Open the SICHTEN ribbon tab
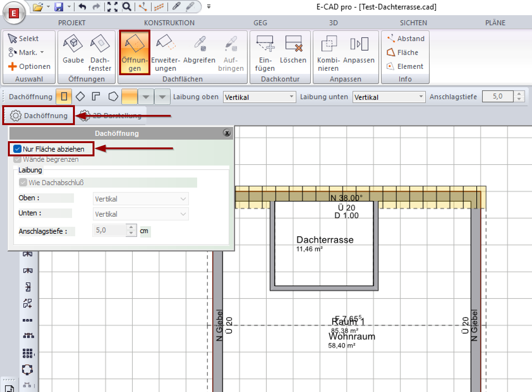The height and width of the screenshot is (392, 532). [413, 23]
